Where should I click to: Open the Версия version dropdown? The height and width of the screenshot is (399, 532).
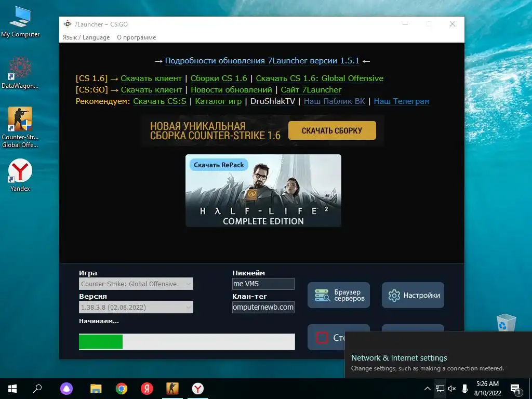point(136,307)
